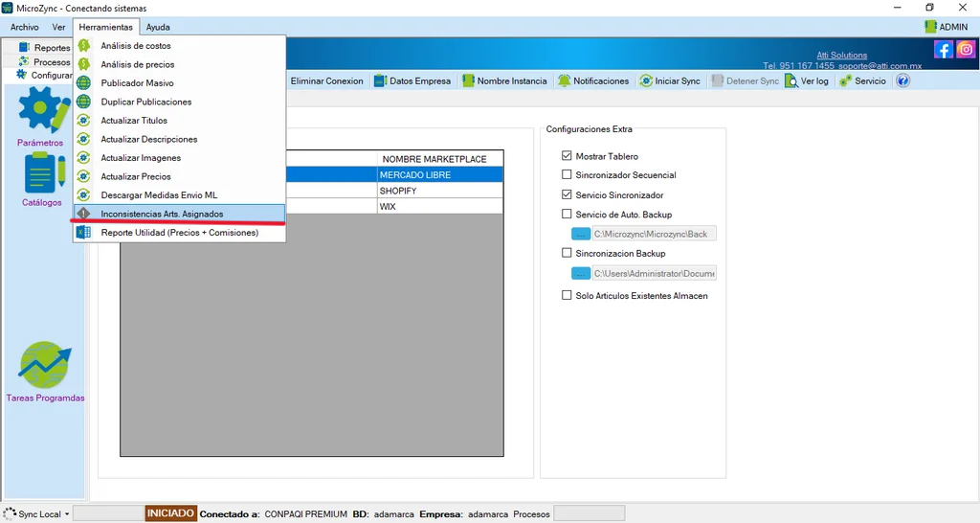Select Reporte Utilidad (Precios + Comisiones)

179,232
